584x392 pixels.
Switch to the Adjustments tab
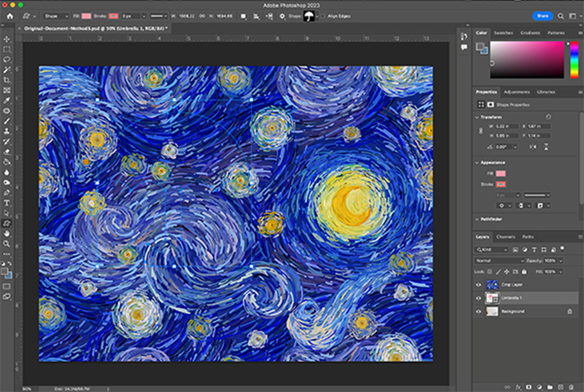click(517, 92)
